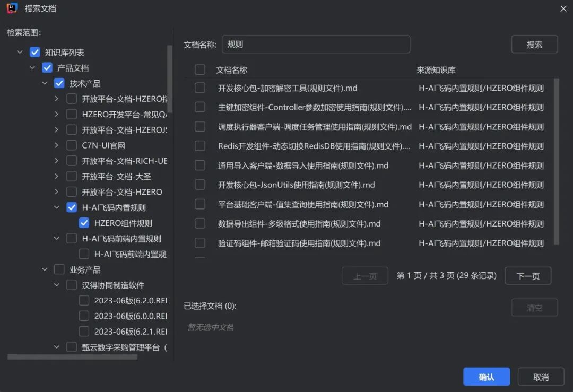Click the IntelliJ logo icon in title bar

coord(12,8)
